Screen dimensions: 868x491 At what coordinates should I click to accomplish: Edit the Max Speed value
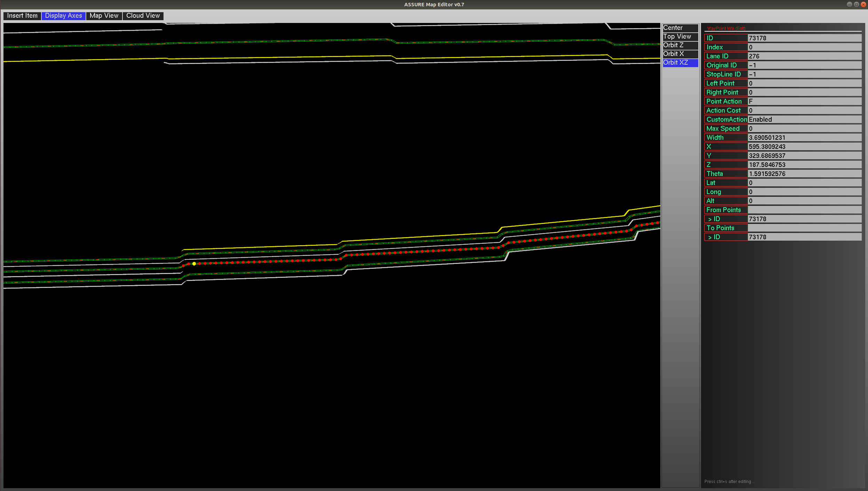(x=804, y=128)
